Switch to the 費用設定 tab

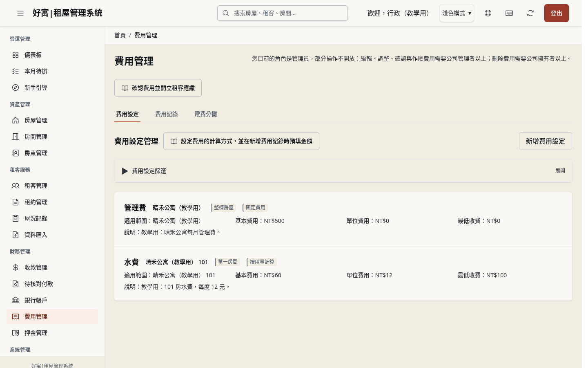(x=127, y=114)
